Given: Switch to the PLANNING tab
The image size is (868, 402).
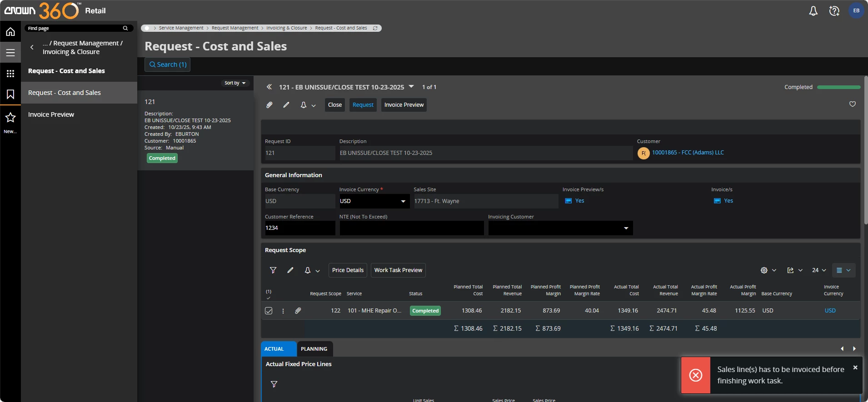Looking at the screenshot, I should coord(314,349).
